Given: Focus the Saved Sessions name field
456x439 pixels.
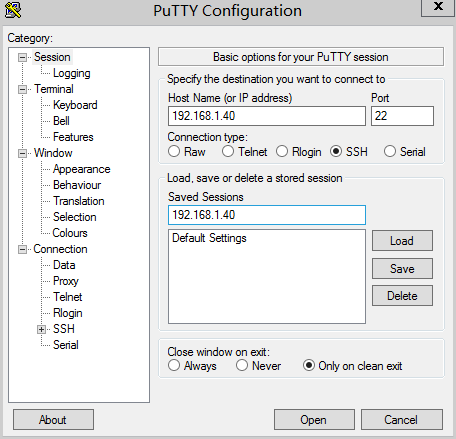Looking at the screenshot, I should [x=267, y=215].
